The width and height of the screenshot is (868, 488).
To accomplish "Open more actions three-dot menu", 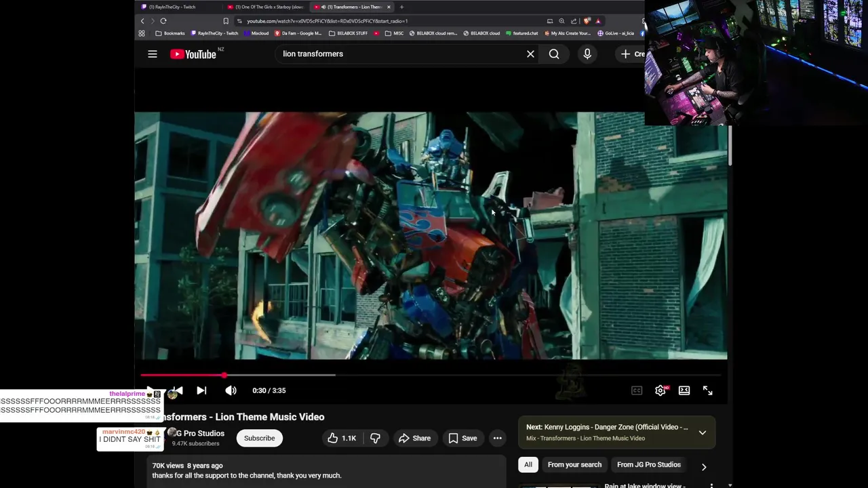I will [x=497, y=439].
